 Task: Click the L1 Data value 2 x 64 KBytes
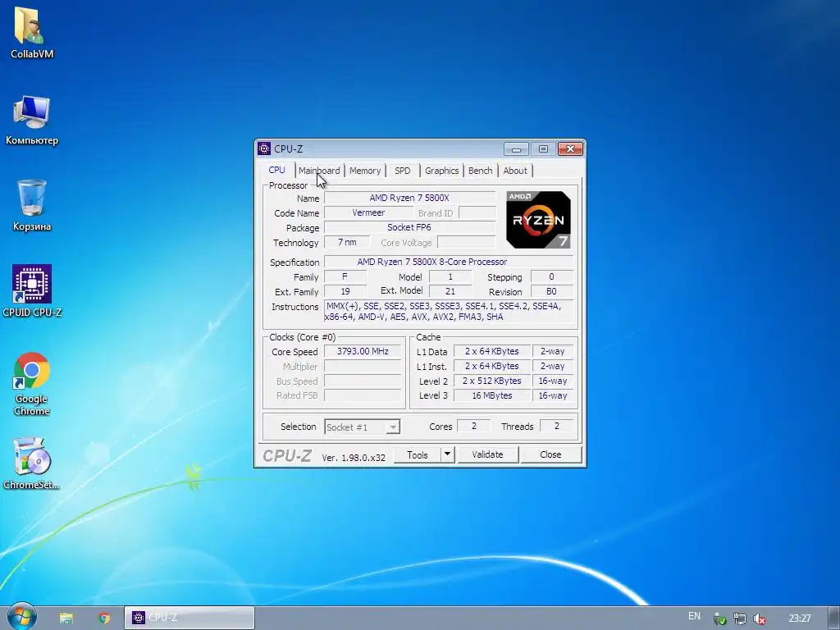pos(492,351)
